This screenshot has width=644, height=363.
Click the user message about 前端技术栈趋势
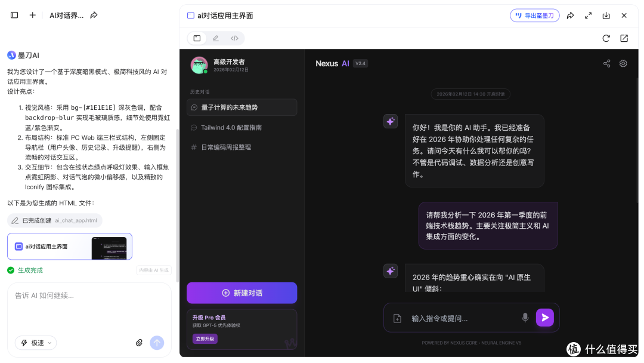click(x=488, y=226)
